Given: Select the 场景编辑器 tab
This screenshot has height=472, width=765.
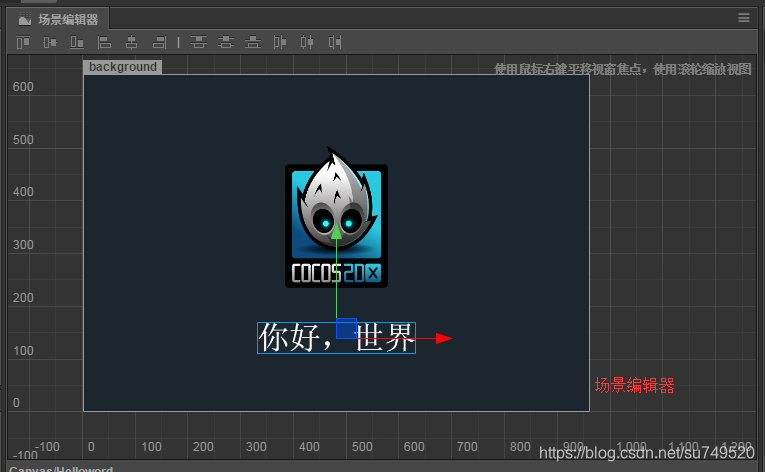Looking at the screenshot, I should pos(59,20).
